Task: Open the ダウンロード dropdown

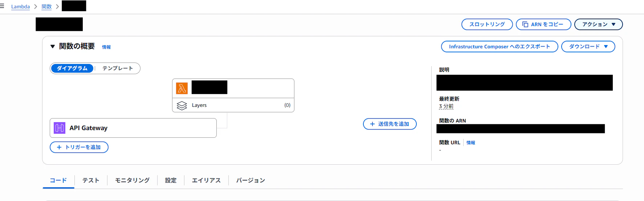Action: [588, 47]
